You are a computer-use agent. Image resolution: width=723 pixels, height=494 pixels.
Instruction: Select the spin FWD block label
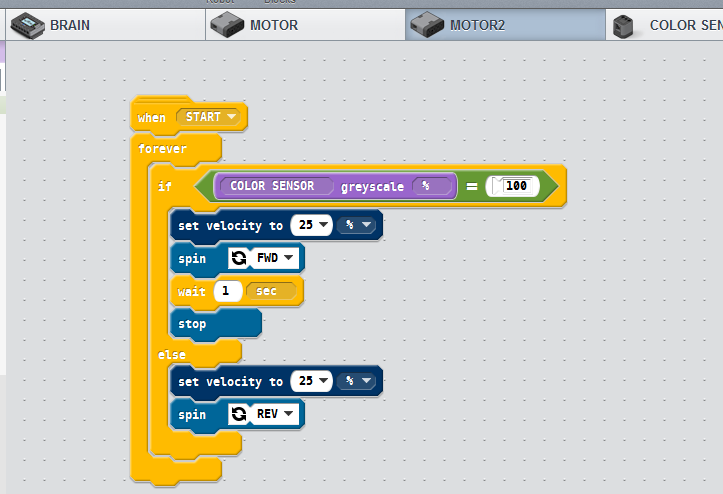coord(192,259)
